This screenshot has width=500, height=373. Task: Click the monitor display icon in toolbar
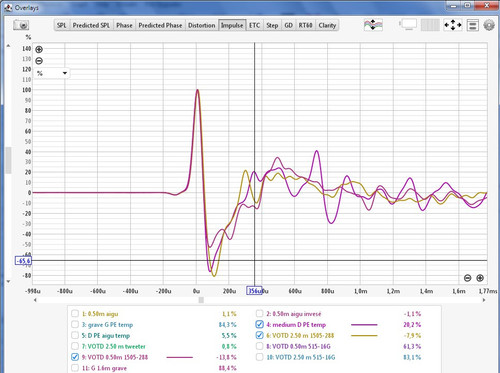[x=408, y=25]
